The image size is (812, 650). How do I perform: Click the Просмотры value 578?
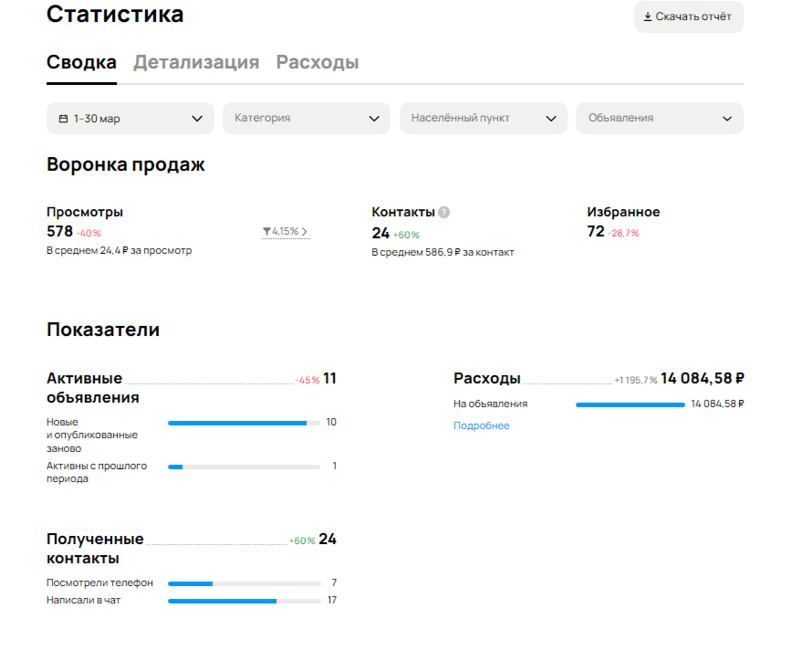pyautogui.click(x=59, y=231)
